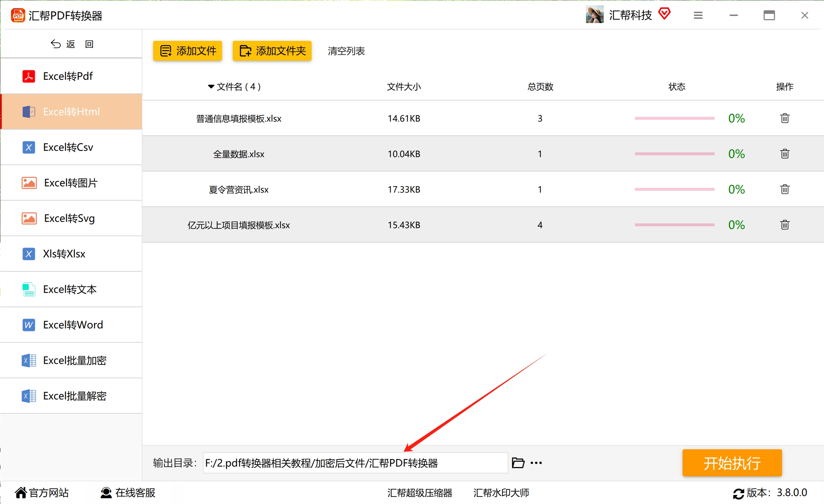Select Xls转Xlsx in the sidebar
Viewport: 824px width, 504px height.
coord(71,254)
